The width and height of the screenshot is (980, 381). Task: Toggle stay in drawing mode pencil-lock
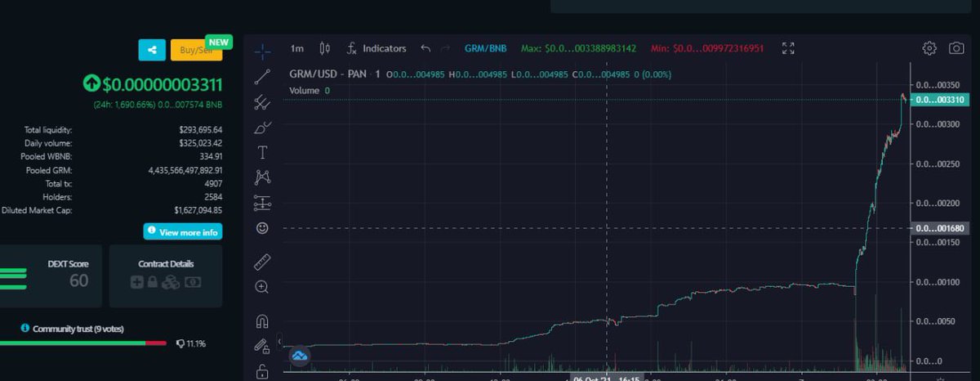click(x=262, y=346)
